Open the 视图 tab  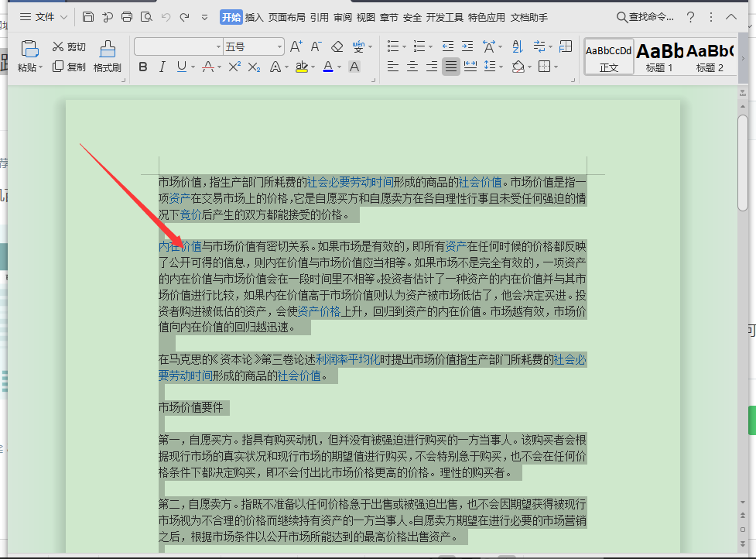365,17
